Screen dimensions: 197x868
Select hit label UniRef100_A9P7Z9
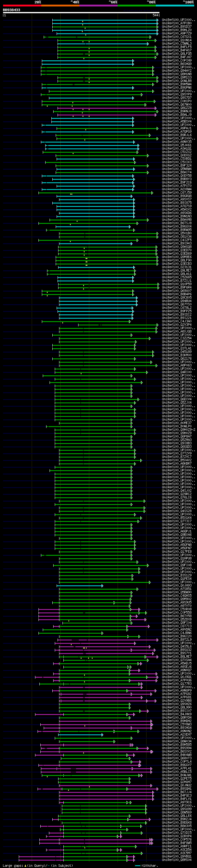pyautogui.click(x=177, y=33)
